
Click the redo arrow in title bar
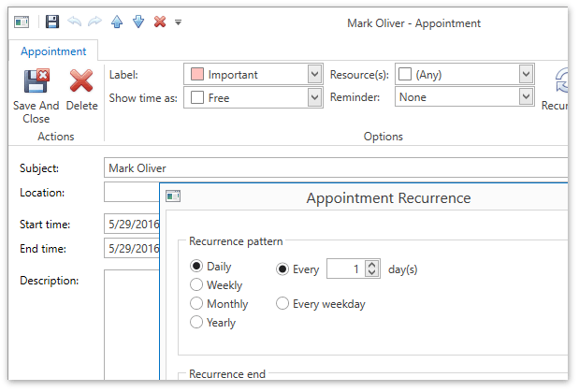(x=94, y=22)
